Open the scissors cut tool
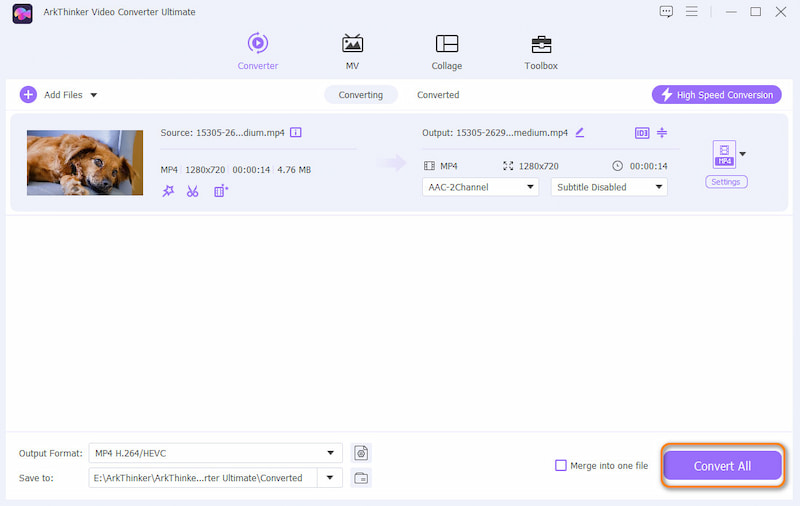This screenshot has width=800, height=506. tap(192, 191)
